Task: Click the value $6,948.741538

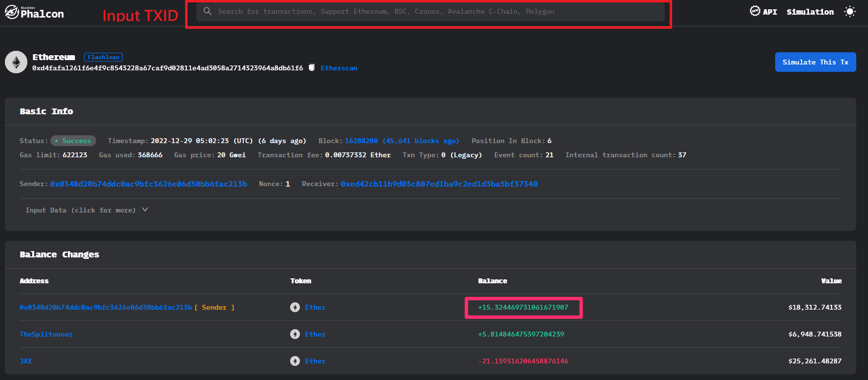Action: pyautogui.click(x=815, y=334)
